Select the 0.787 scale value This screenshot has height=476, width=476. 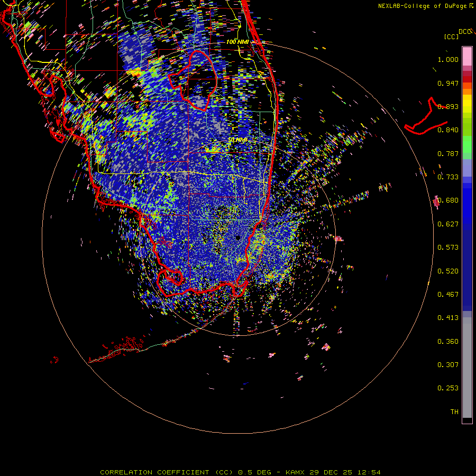(x=448, y=153)
